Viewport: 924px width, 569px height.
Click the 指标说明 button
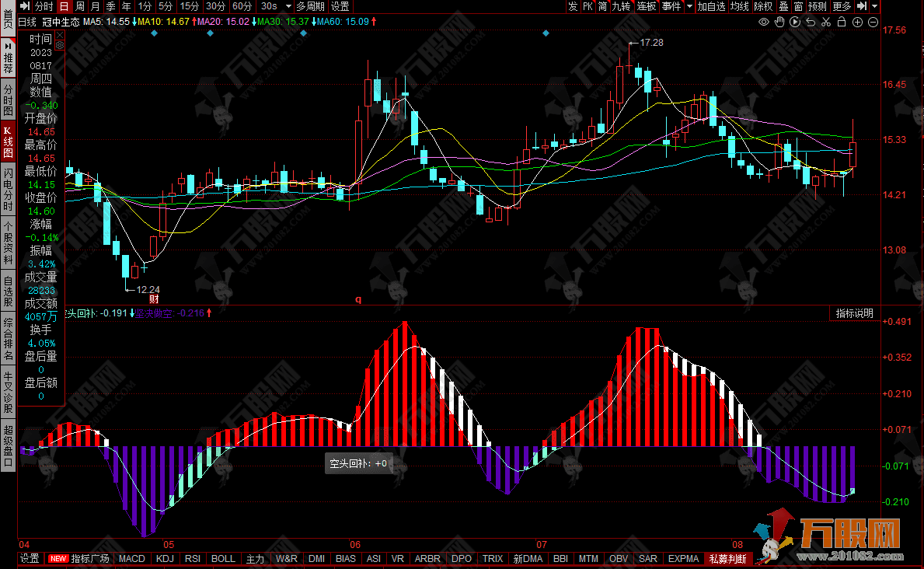click(x=854, y=313)
